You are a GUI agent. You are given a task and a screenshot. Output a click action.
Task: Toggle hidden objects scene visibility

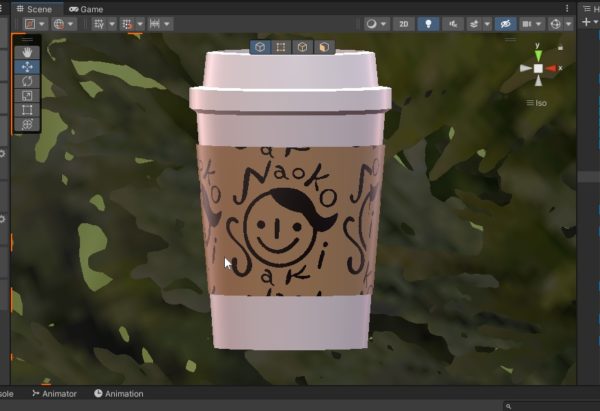pyautogui.click(x=505, y=23)
